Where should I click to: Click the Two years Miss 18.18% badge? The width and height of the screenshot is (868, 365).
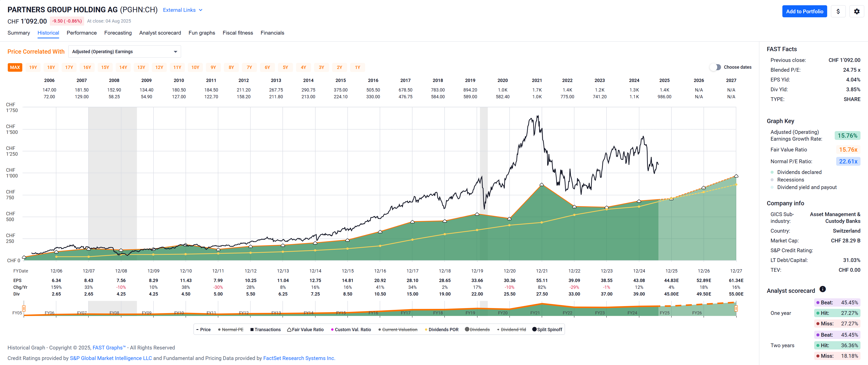click(837, 356)
